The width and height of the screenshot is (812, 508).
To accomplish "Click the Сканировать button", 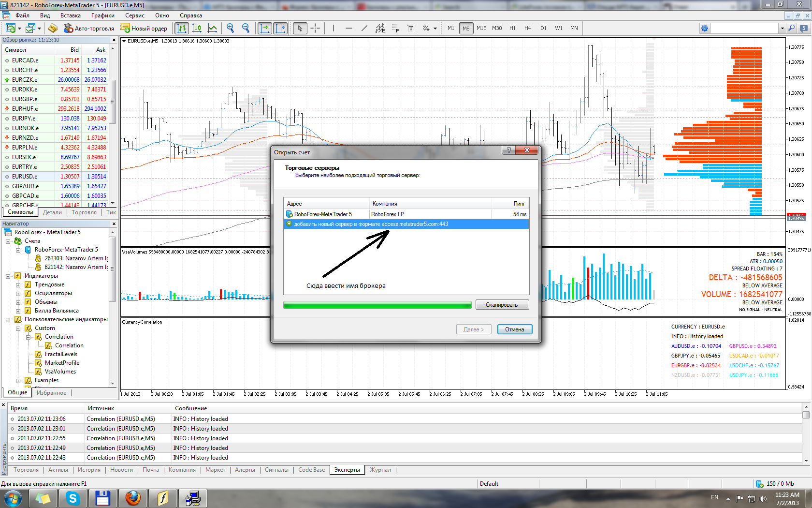I will (502, 305).
